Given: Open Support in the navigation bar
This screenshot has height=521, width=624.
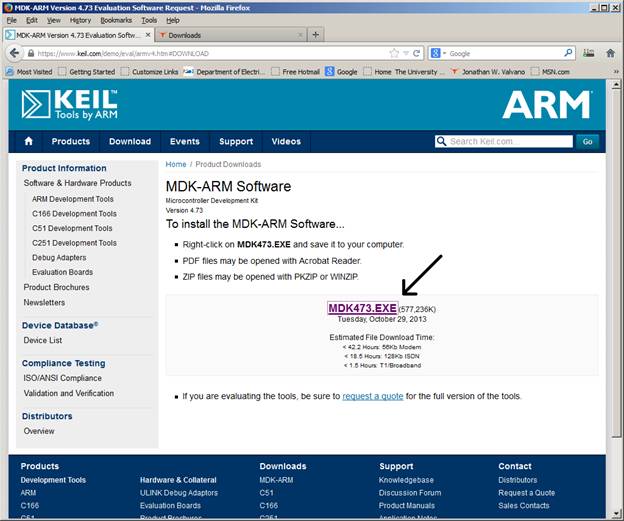Looking at the screenshot, I should [x=236, y=141].
